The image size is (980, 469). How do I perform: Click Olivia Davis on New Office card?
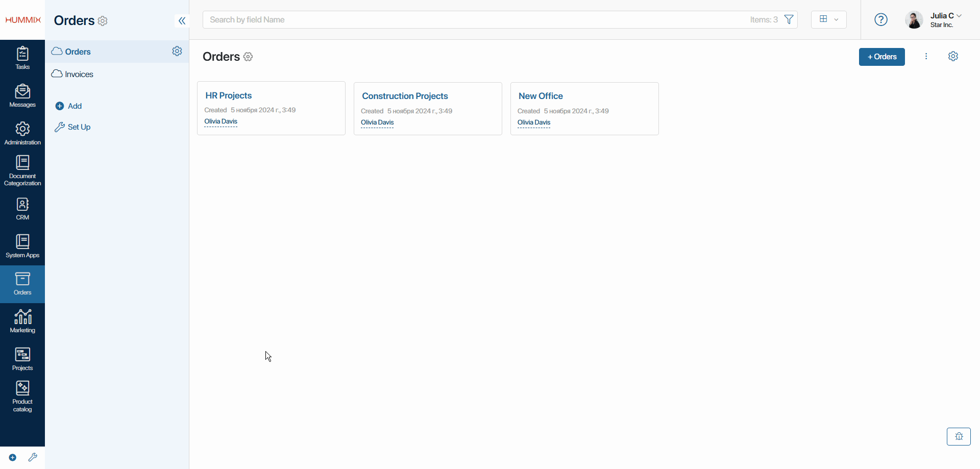(534, 122)
